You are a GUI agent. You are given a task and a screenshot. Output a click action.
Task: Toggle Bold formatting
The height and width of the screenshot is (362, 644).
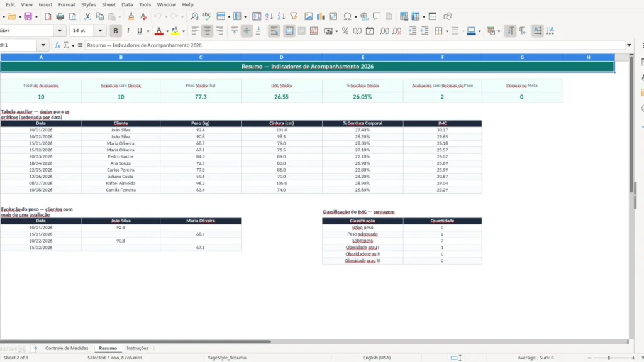coord(116,31)
